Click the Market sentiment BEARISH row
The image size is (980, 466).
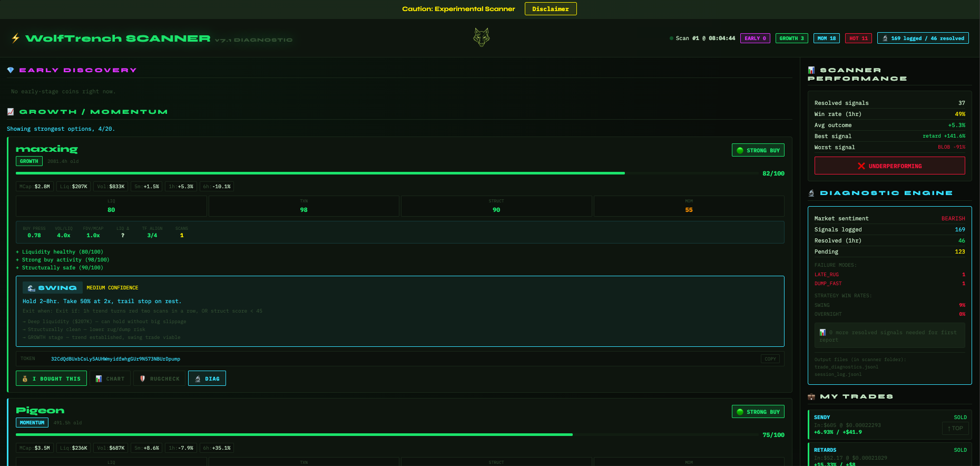889,218
